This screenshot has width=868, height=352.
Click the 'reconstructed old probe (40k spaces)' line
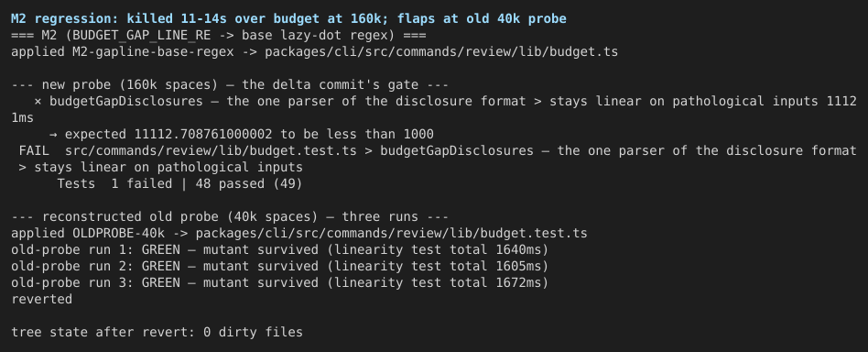pyautogui.click(x=230, y=216)
